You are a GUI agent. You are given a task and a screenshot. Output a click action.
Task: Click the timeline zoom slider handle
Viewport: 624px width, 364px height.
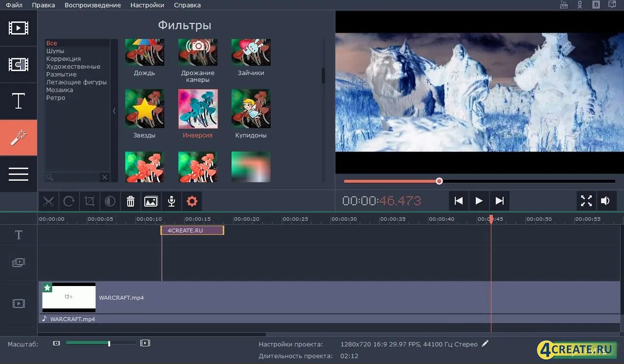(x=109, y=344)
